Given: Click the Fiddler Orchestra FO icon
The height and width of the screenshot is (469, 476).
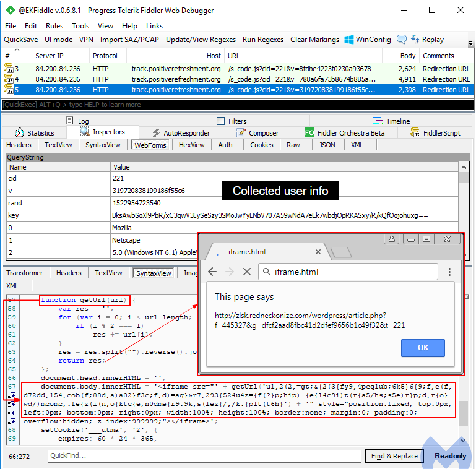Looking at the screenshot, I should tap(309, 133).
